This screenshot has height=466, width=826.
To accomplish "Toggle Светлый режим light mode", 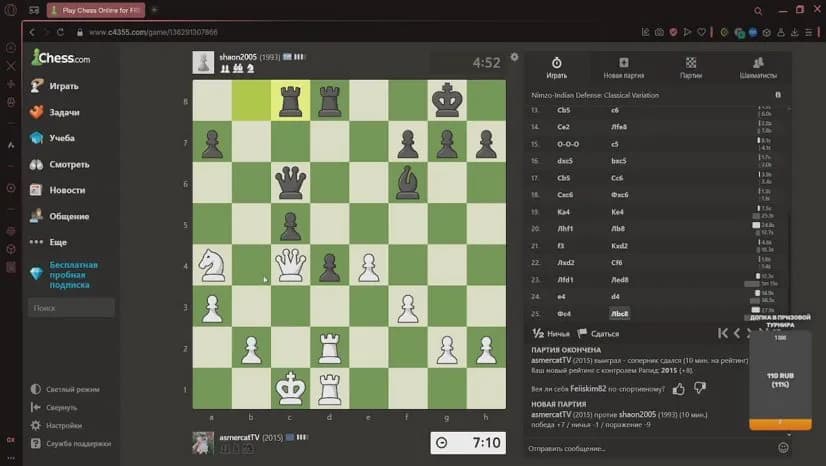I will coord(72,389).
